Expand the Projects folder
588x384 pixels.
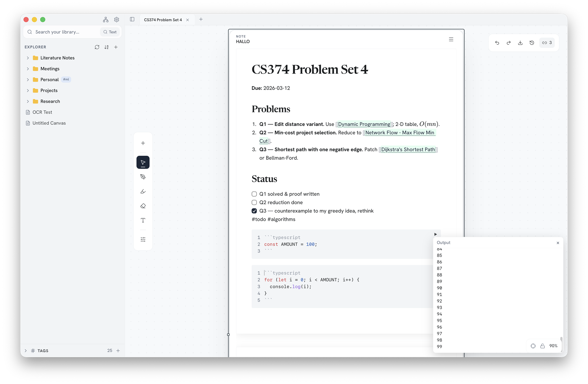pyautogui.click(x=28, y=91)
